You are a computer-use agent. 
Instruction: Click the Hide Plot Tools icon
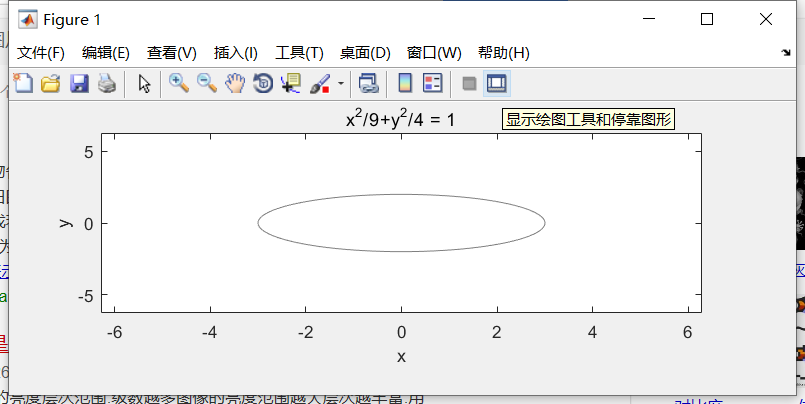[x=469, y=83]
